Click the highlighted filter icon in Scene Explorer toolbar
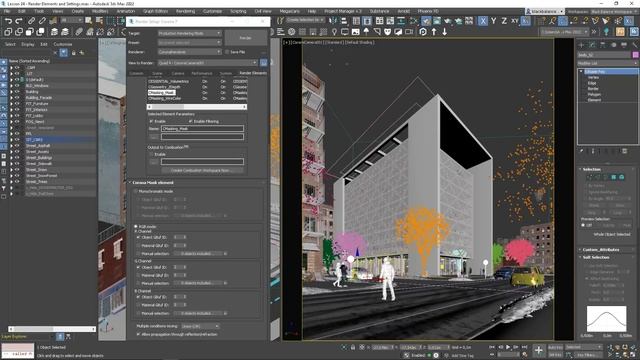 pyautogui.click(x=63, y=52)
